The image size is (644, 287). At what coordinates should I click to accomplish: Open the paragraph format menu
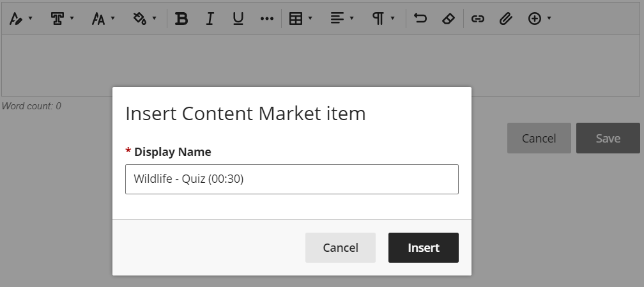[383, 19]
